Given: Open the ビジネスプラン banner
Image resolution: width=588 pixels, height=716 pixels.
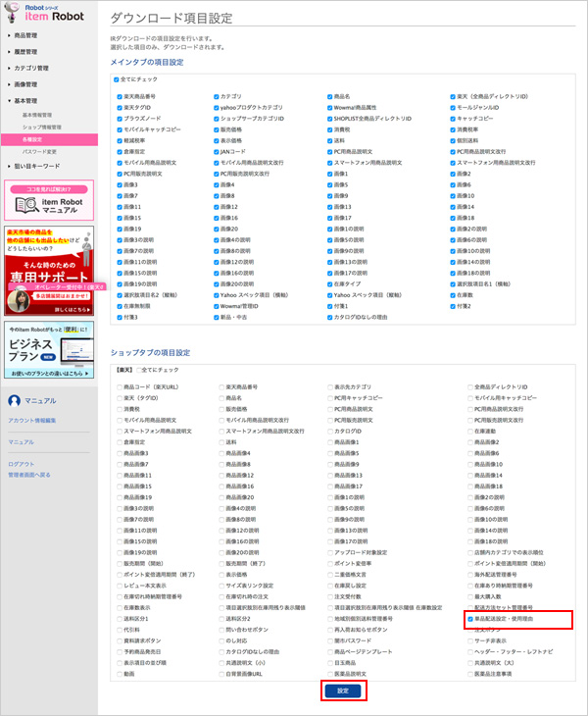Looking at the screenshot, I should 48,350.
